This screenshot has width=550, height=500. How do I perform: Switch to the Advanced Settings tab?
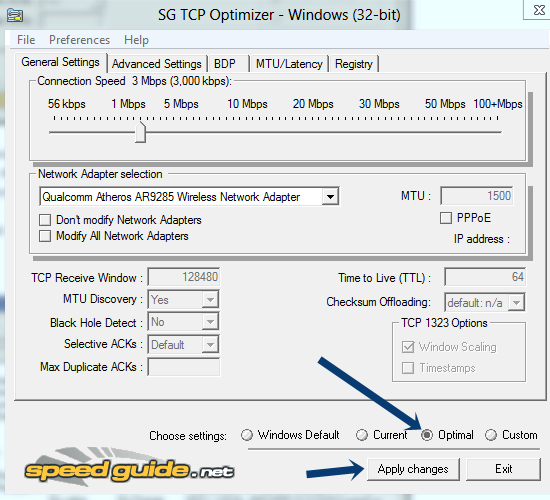point(156,64)
